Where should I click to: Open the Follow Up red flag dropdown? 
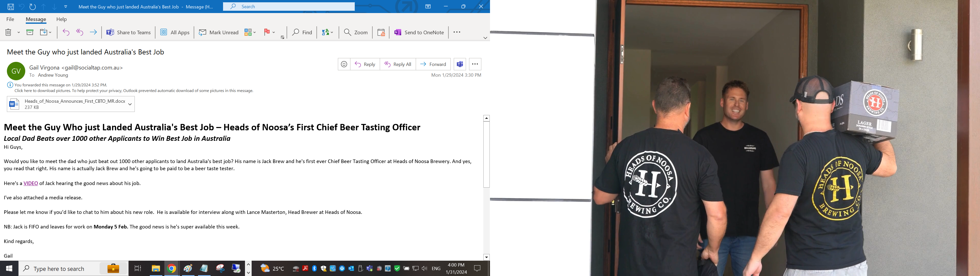pos(269,32)
